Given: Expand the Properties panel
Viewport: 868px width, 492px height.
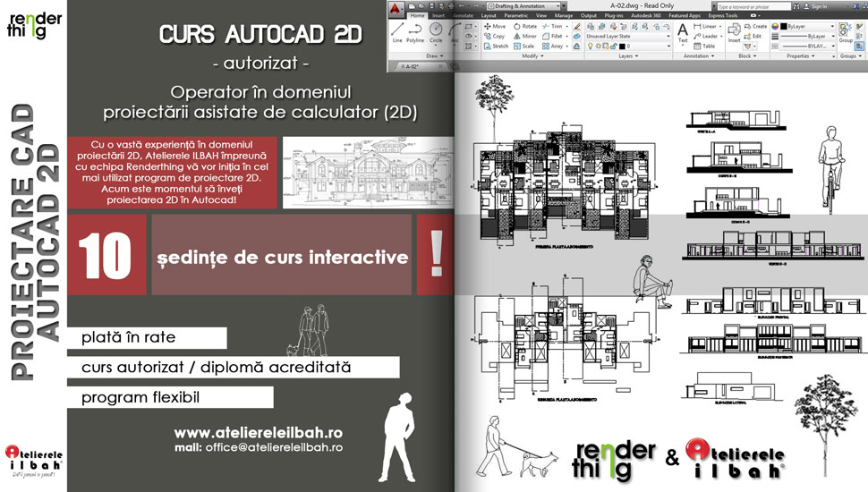Looking at the screenshot, I should [x=801, y=55].
